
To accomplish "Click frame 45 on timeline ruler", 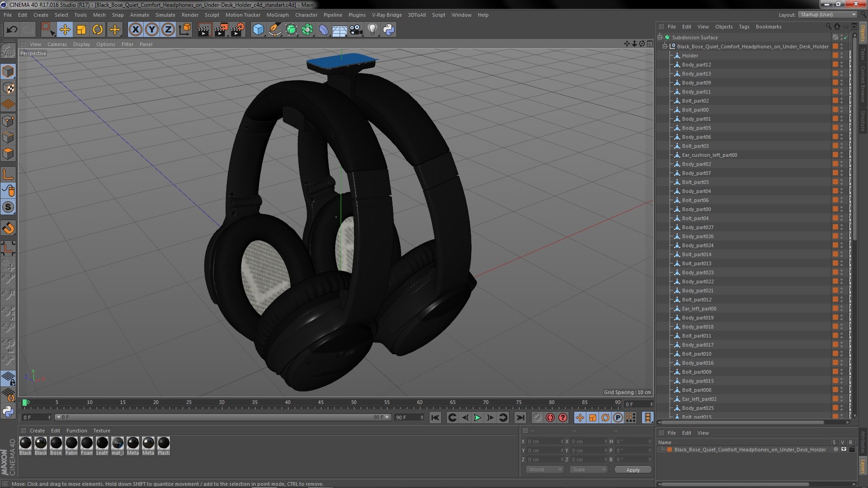I will 321,402.
